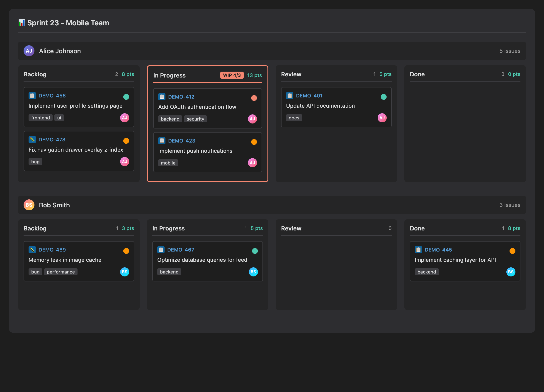Click the task type icon on DEMO-423

(162, 141)
